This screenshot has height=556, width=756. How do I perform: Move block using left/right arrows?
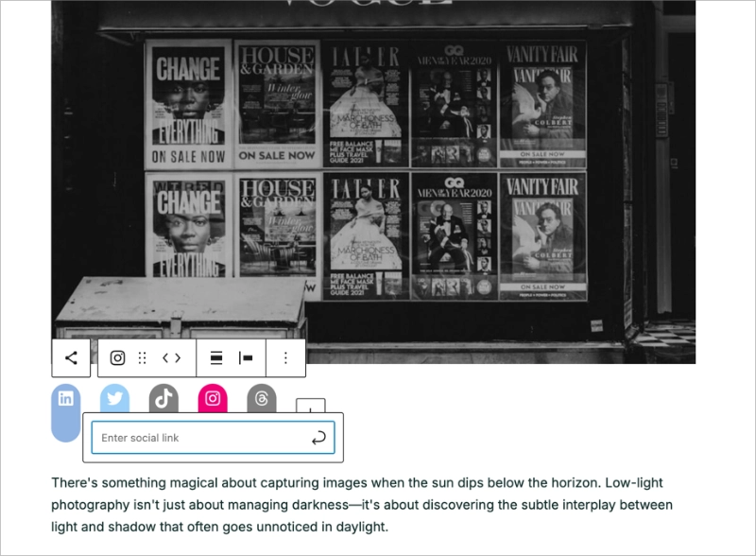click(x=172, y=358)
